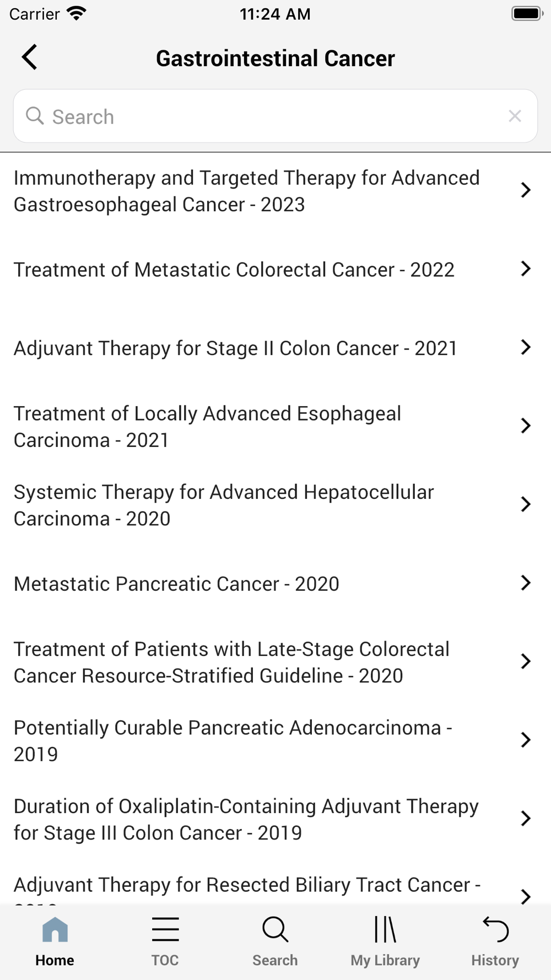Expand chevron for Adjuvant Therapy Stage II Colon

point(526,347)
